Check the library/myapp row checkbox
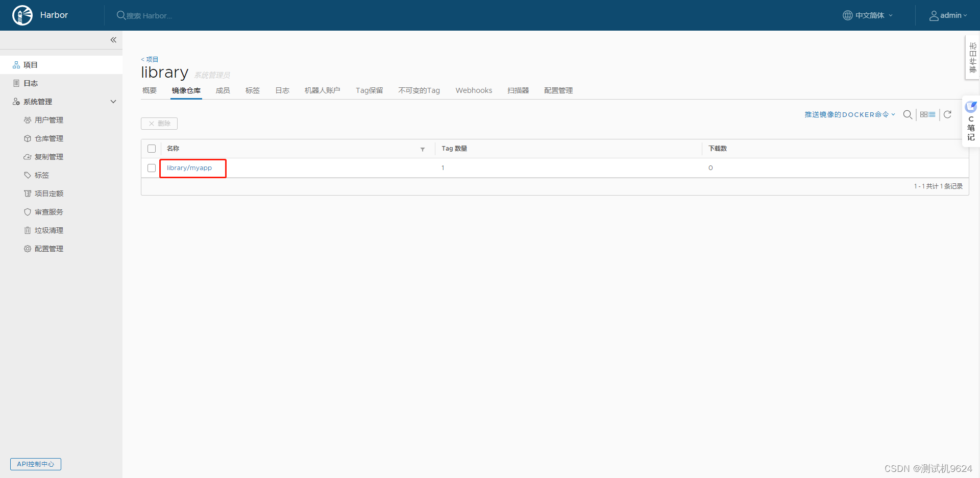Image resolution: width=980 pixels, height=478 pixels. click(152, 168)
